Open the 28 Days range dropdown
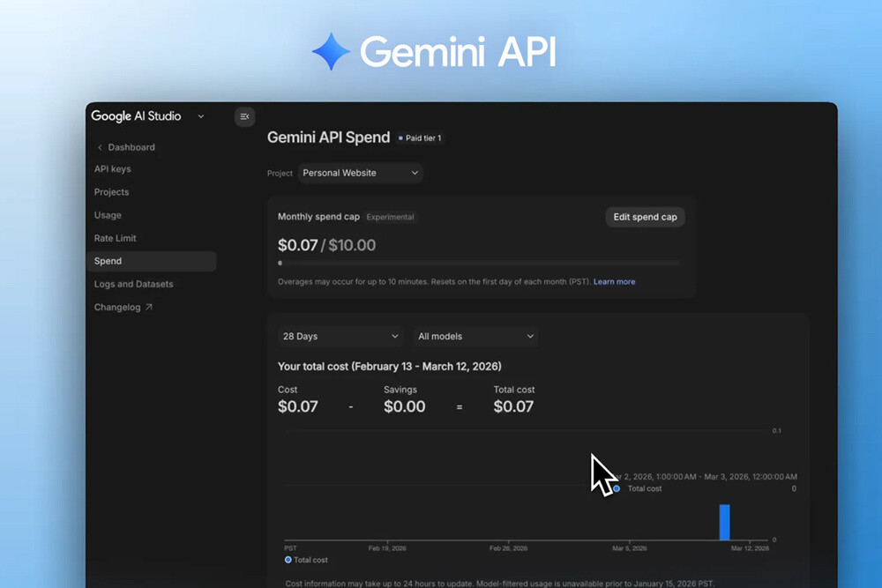This screenshot has height=588, width=882. pos(340,336)
